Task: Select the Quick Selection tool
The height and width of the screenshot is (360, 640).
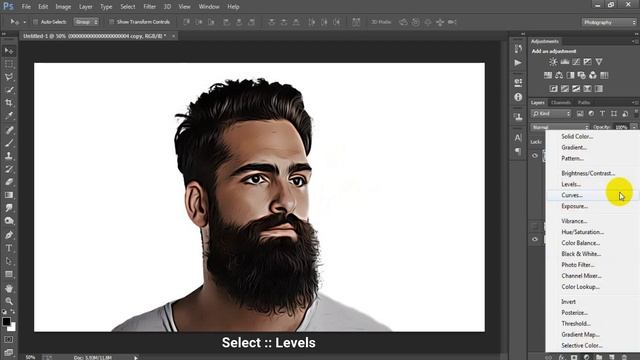Action: click(x=9, y=90)
